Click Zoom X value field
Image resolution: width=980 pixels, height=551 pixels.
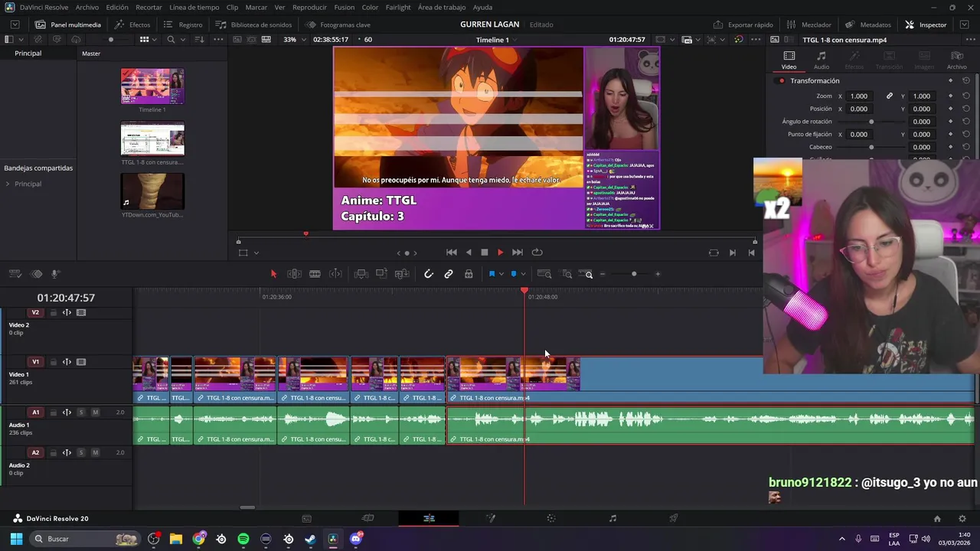coord(859,96)
